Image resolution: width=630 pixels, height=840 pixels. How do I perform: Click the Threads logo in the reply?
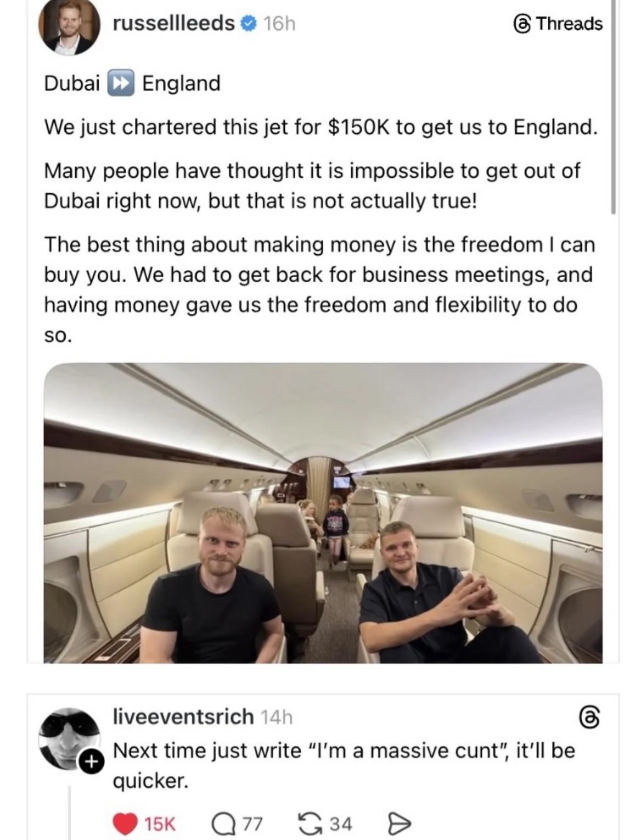(x=589, y=718)
